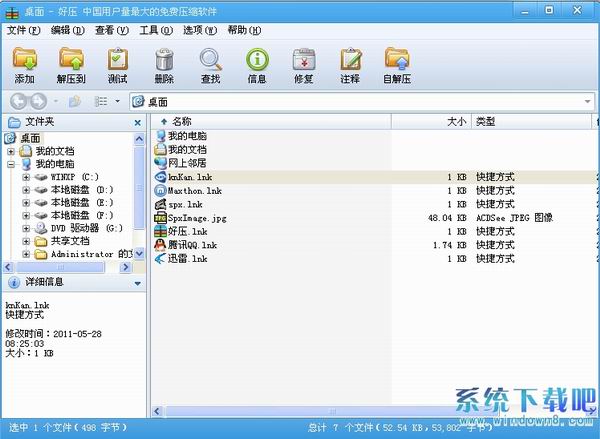Select 我的文档 in the folder tree
600x439 pixels.
coord(55,151)
